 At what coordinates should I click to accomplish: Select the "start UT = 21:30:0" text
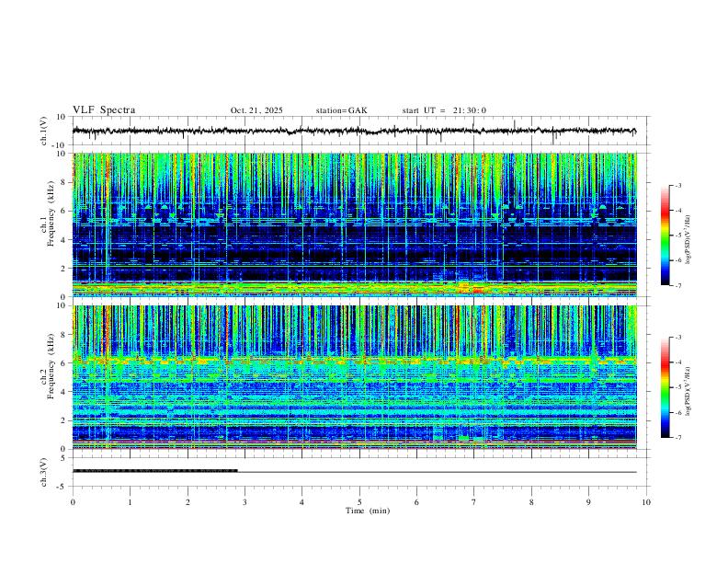point(444,110)
